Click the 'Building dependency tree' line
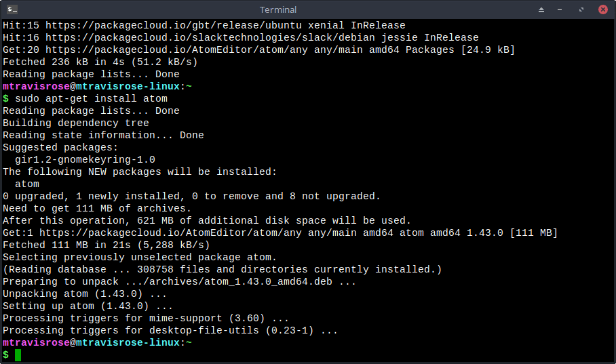 (76, 123)
